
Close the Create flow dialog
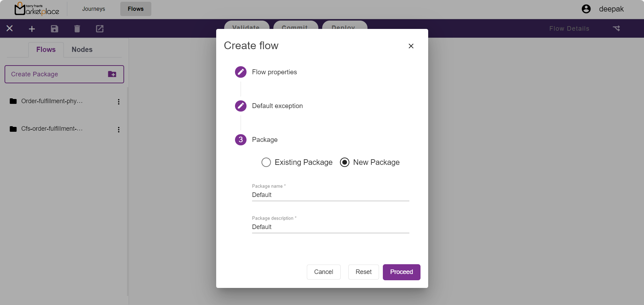click(x=411, y=46)
